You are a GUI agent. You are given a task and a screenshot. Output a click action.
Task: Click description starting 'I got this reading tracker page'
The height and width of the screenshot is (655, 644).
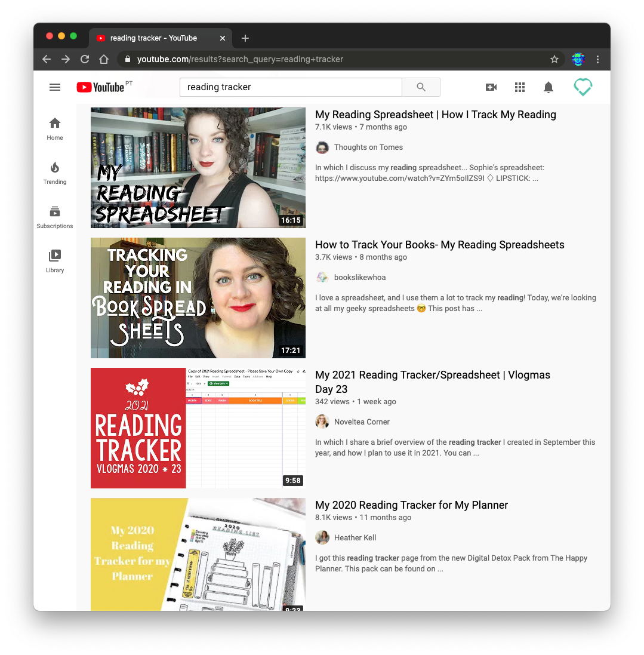451,564
